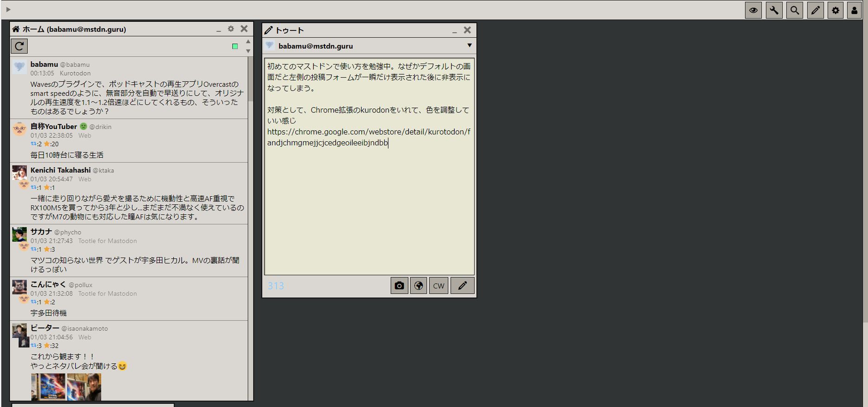Click the eye icon in top toolbar
868x407 pixels.
[753, 10]
